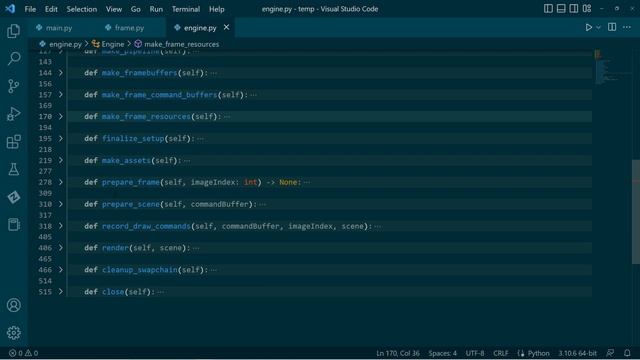Open the Terminal menu

tap(186, 9)
